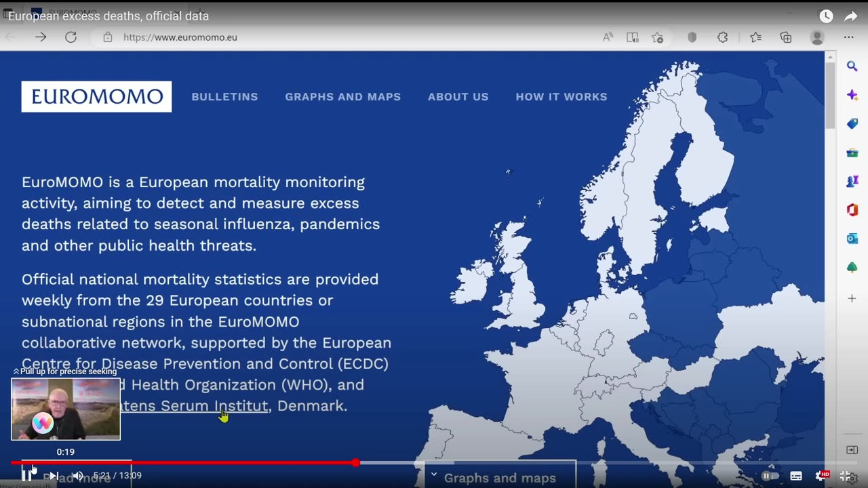Refresh the euromomo.eu page
Screen dimensions: 868x488
(x=71, y=37)
